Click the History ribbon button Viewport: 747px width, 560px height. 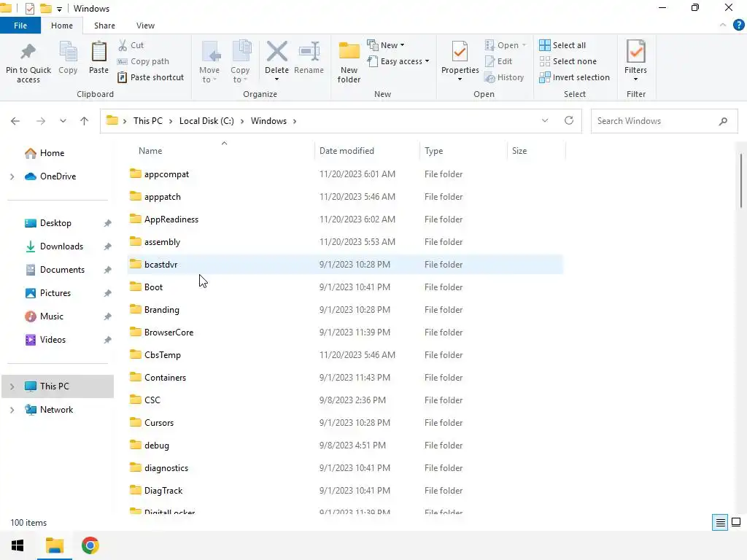[x=504, y=77]
